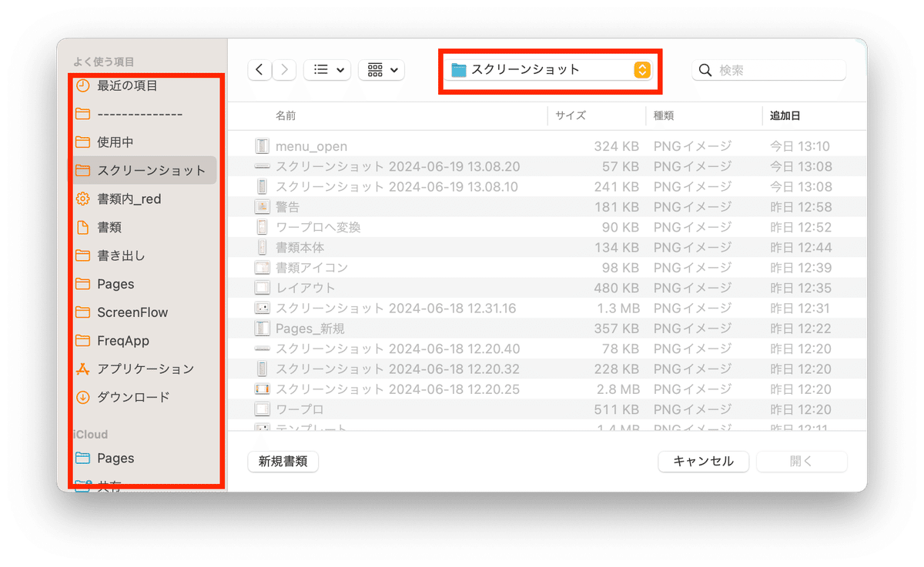Select the 書類本体 file
Screen dimensions: 924x567
[547, 248]
